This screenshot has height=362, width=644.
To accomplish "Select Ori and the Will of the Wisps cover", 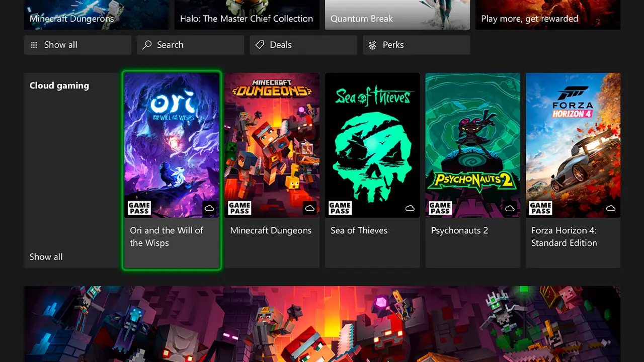I will point(172,145).
